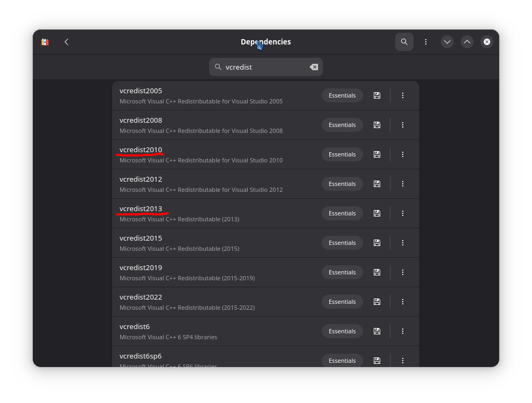This screenshot has width=532, height=403.
Task: Go back using the header back arrow
Action: pyautogui.click(x=66, y=42)
